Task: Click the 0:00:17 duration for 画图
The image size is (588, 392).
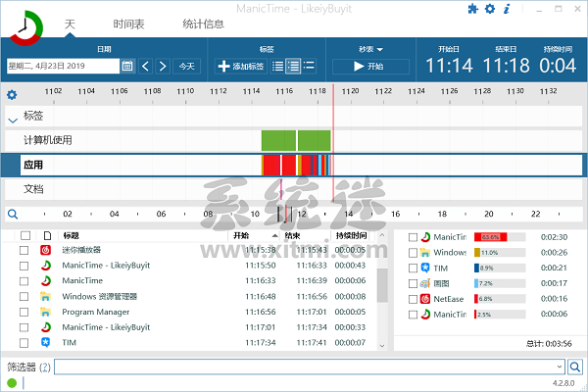Action: 554,283
